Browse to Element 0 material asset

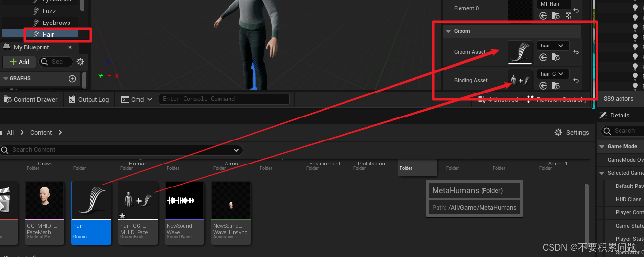[555, 16]
